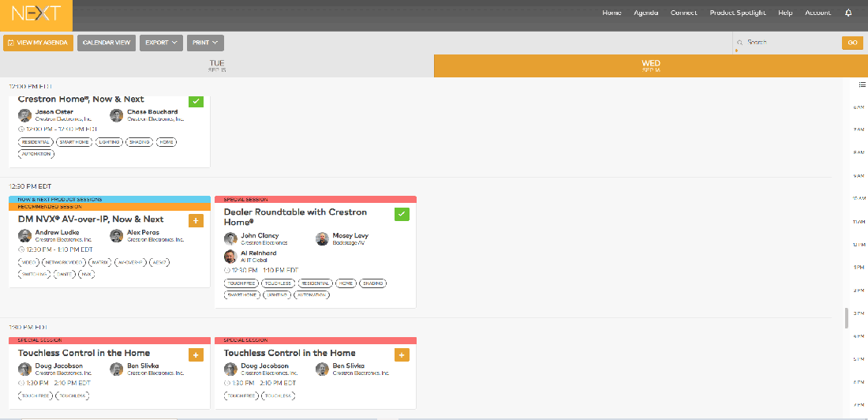Click NVX tag on DM NVX card
Screen dimensions: 868x420
click(x=86, y=274)
